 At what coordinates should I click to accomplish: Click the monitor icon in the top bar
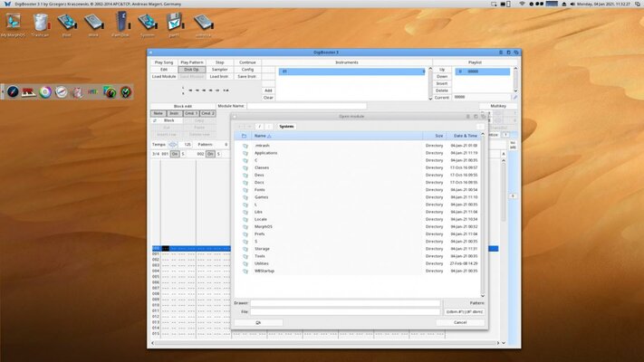(494, 4)
